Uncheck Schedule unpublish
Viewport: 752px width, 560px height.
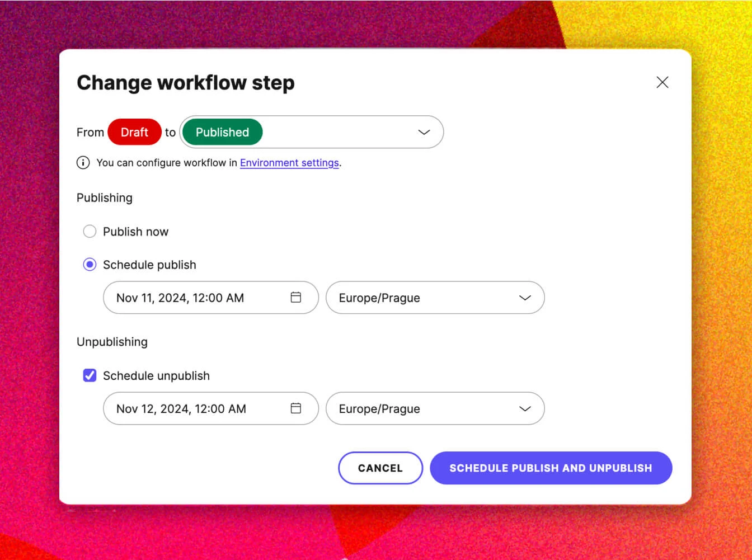(90, 375)
